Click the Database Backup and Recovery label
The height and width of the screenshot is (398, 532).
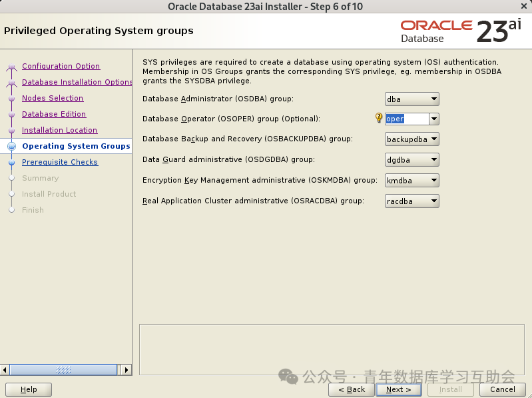point(248,139)
